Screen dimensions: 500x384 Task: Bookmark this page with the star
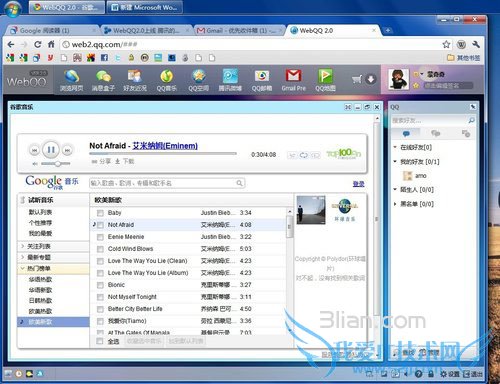[446, 44]
